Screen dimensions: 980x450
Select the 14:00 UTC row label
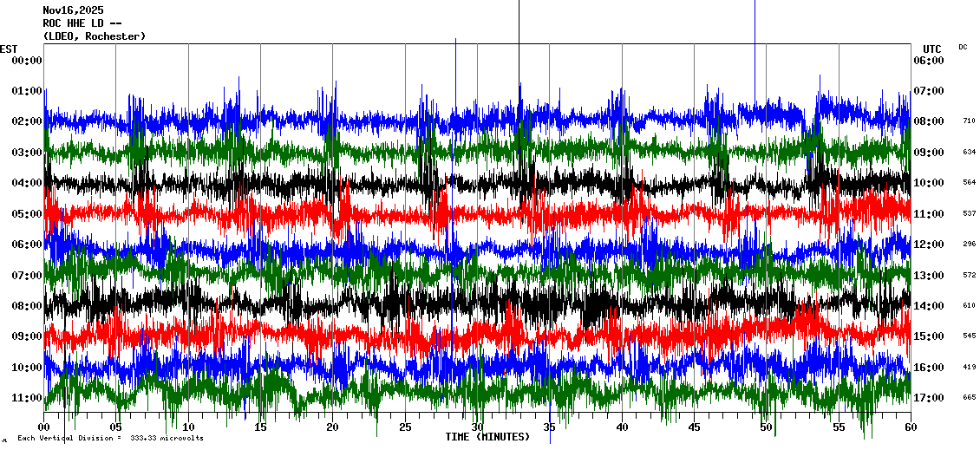(x=929, y=306)
